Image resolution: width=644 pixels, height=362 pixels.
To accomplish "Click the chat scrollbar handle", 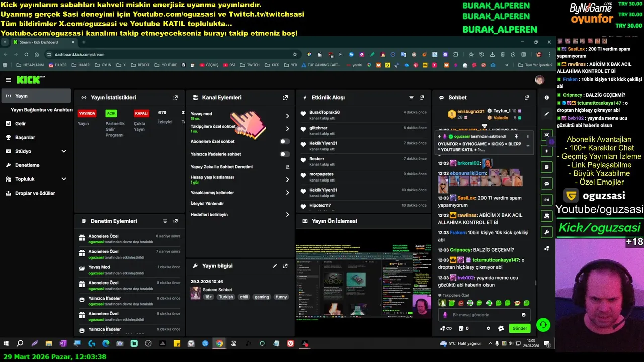I will coord(535,282).
